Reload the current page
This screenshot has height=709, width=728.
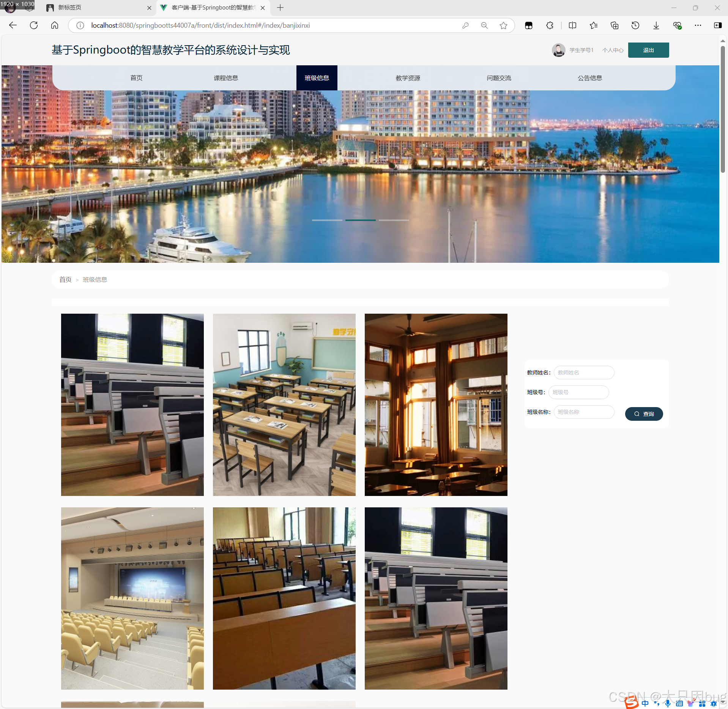(x=34, y=25)
